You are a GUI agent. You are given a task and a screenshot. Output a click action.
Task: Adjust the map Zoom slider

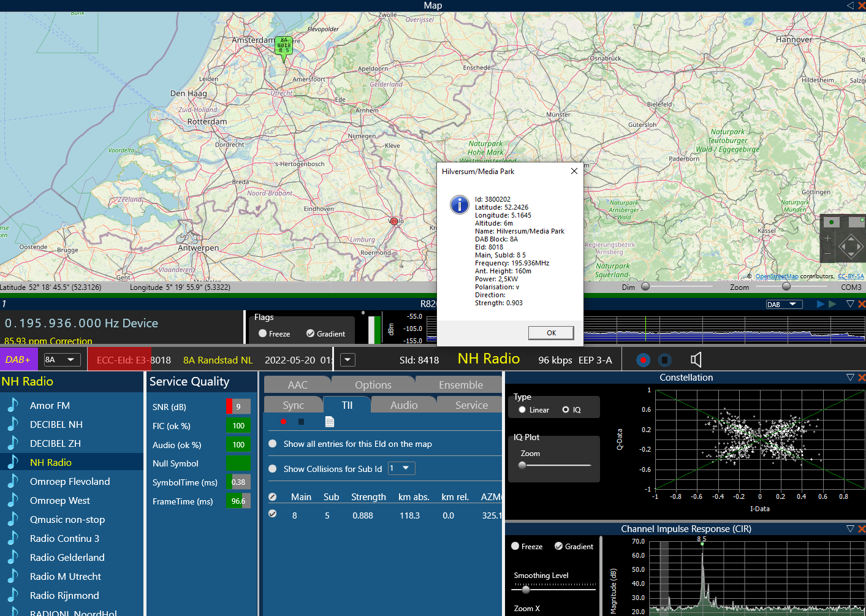coord(786,286)
